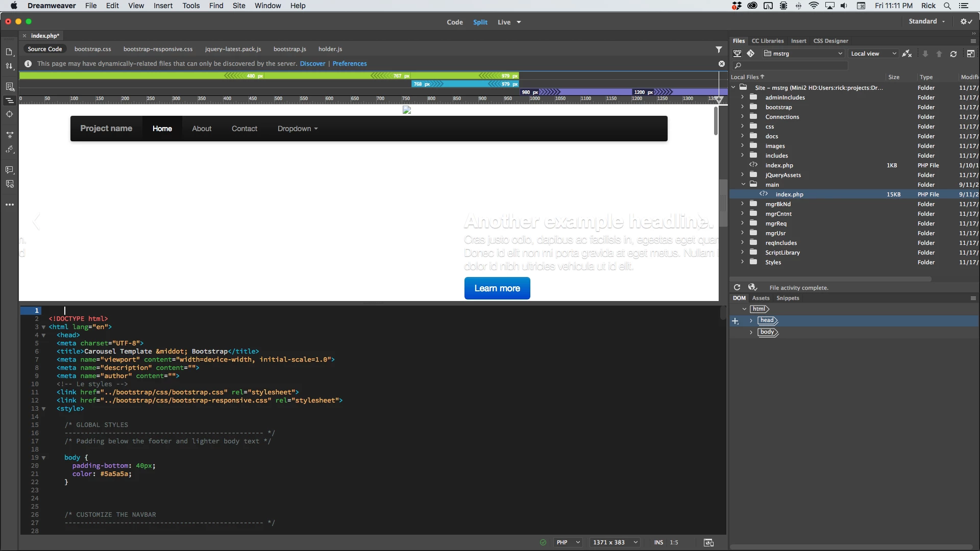Open the Site menu
980x551 pixels.
(238, 6)
